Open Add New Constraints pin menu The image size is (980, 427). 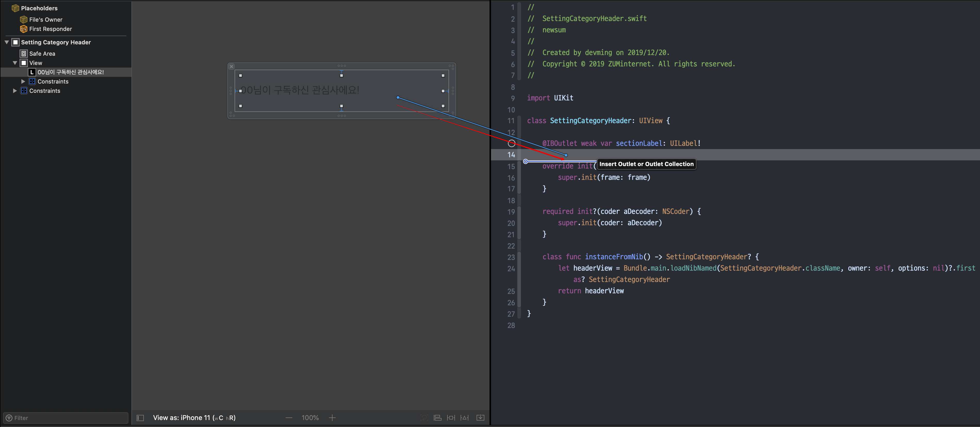(x=451, y=418)
